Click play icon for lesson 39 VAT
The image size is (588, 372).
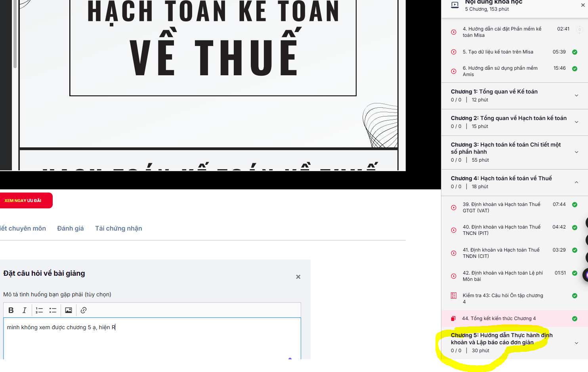454,208
